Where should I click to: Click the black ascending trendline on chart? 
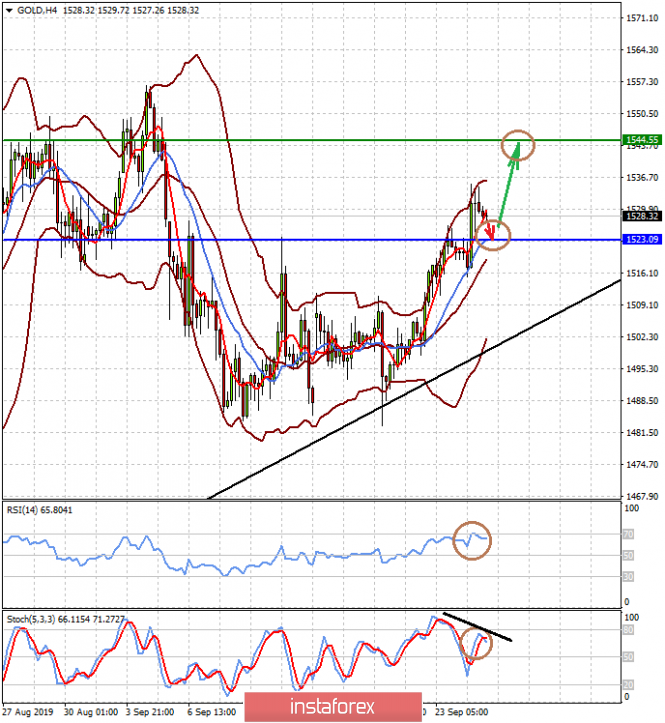tap(415, 390)
